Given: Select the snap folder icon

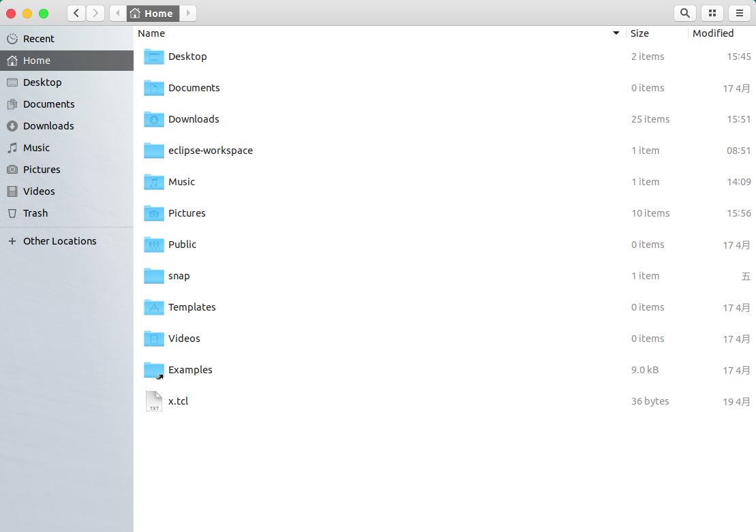Looking at the screenshot, I should (x=154, y=276).
